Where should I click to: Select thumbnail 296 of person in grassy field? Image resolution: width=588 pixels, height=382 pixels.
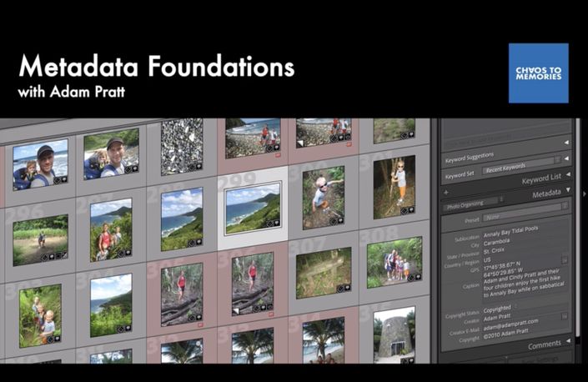41,240
